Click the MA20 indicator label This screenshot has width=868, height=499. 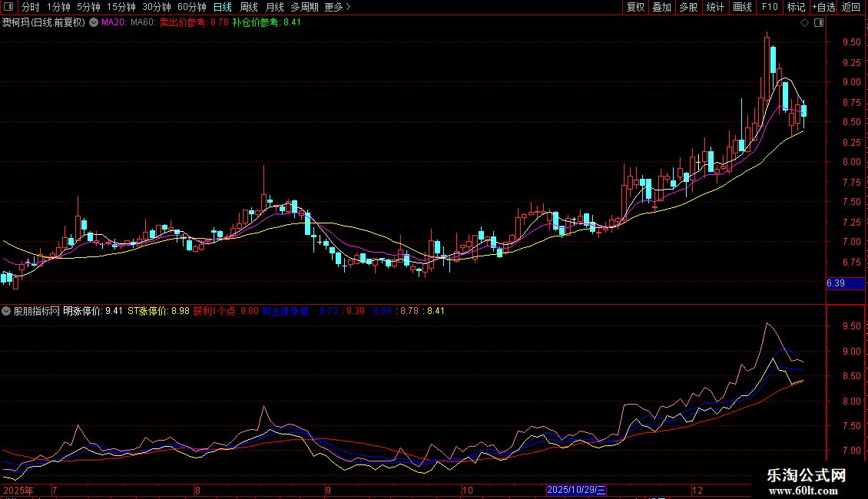pyautogui.click(x=114, y=23)
